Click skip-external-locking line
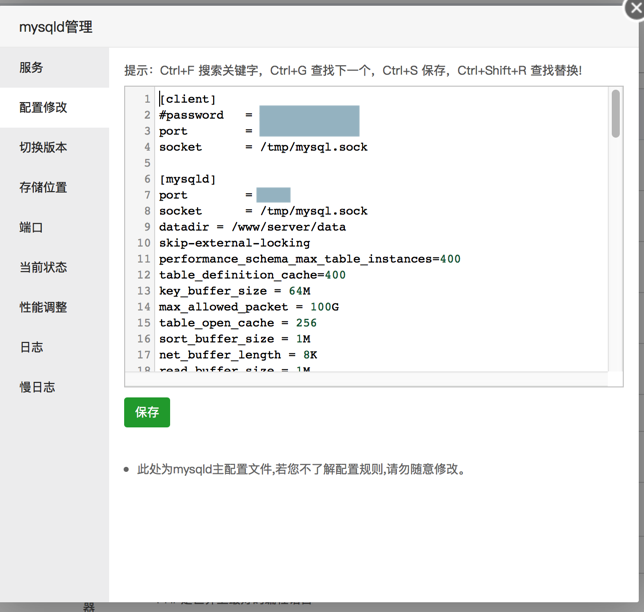Image resolution: width=644 pixels, height=612 pixels. click(235, 243)
